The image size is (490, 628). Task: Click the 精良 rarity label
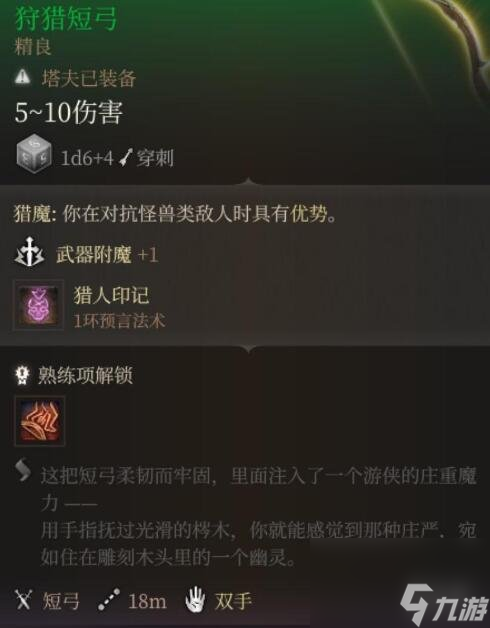(33, 47)
